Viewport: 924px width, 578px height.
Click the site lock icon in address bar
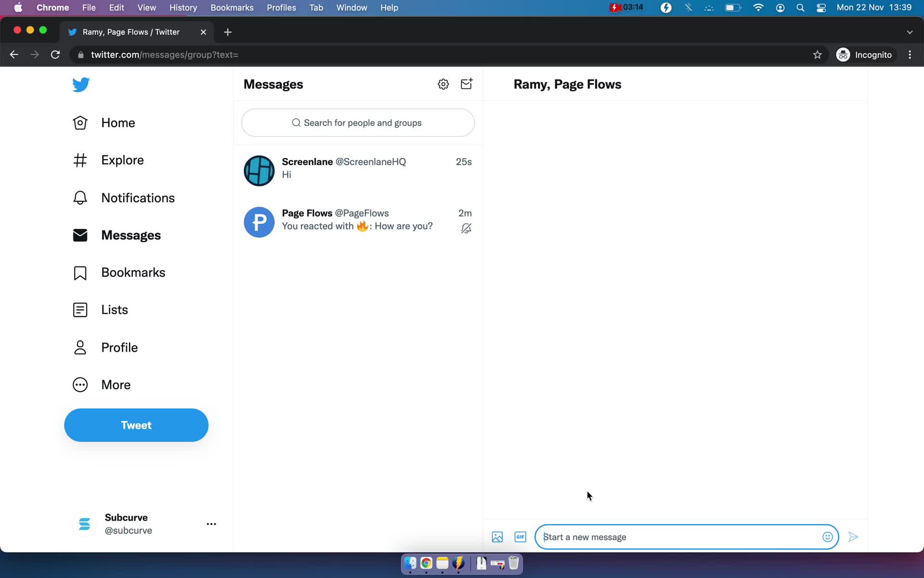click(80, 55)
